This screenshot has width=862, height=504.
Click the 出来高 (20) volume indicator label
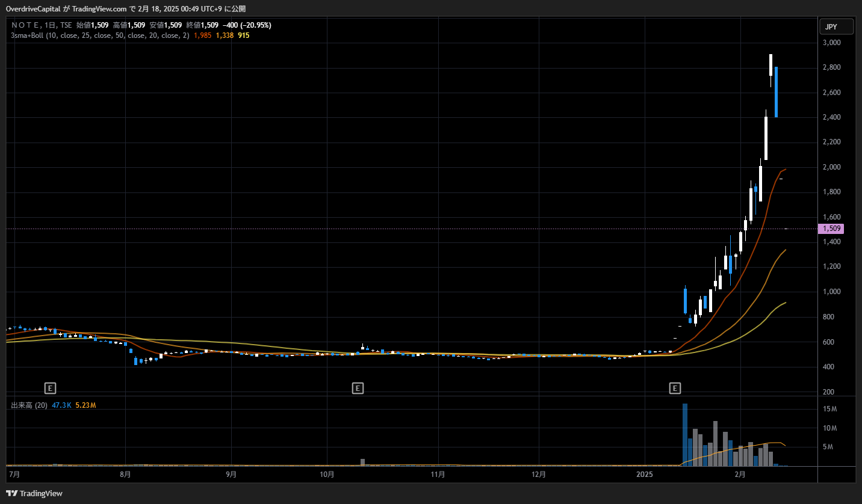(29, 405)
